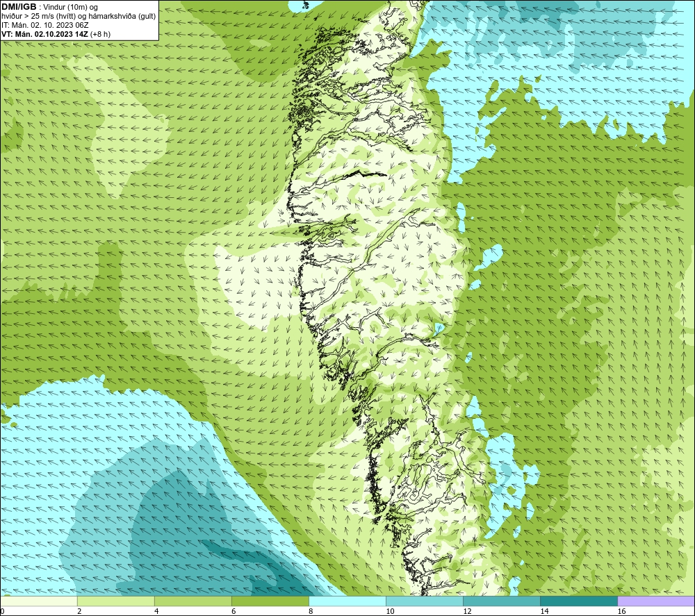Click the "14" legend scale label
This screenshot has width=695, height=616.
pyautogui.click(x=544, y=611)
